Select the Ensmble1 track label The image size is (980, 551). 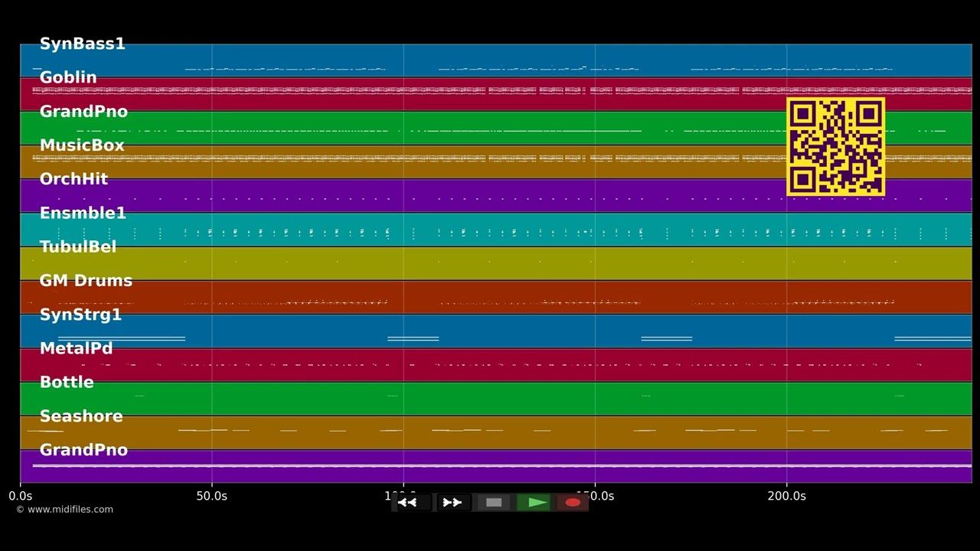tap(83, 213)
